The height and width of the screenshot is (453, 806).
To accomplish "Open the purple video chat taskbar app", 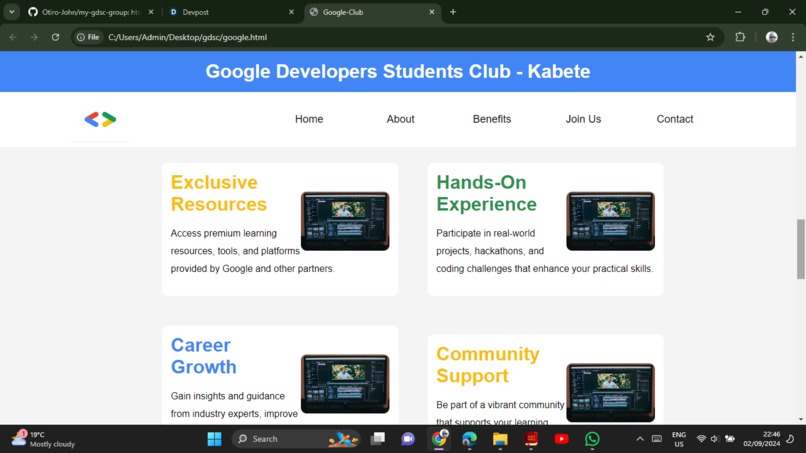I will pos(408,439).
